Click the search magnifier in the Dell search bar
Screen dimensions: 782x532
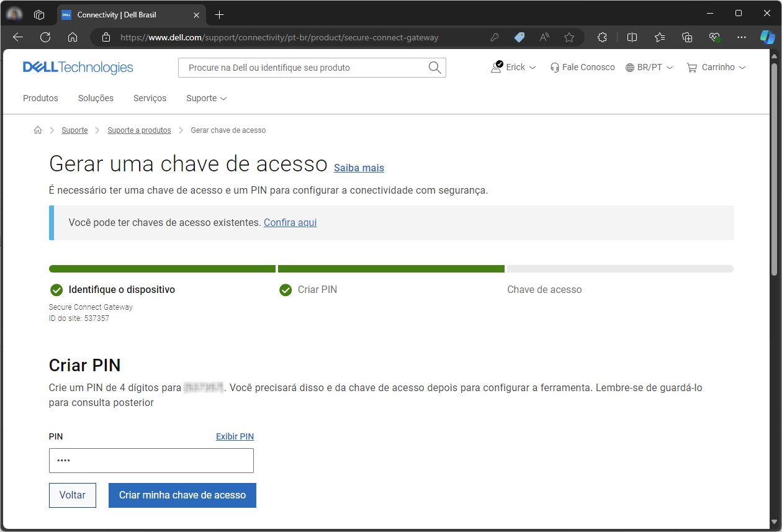coord(434,67)
